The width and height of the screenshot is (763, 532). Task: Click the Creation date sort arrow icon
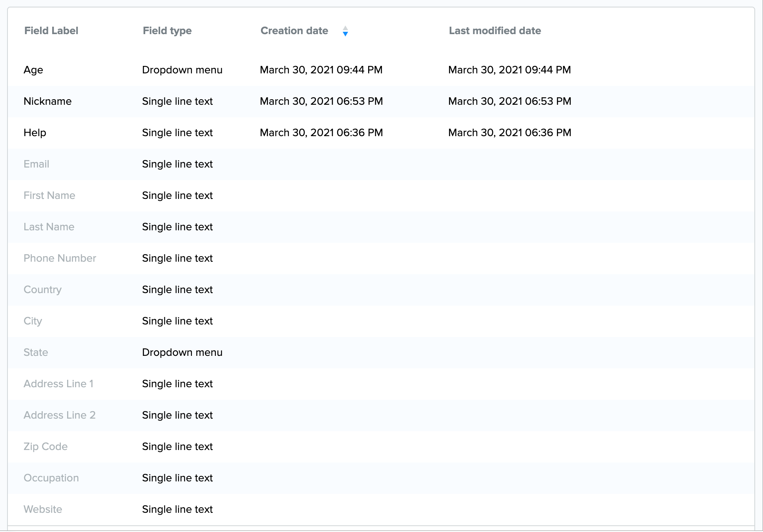pos(345,31)
